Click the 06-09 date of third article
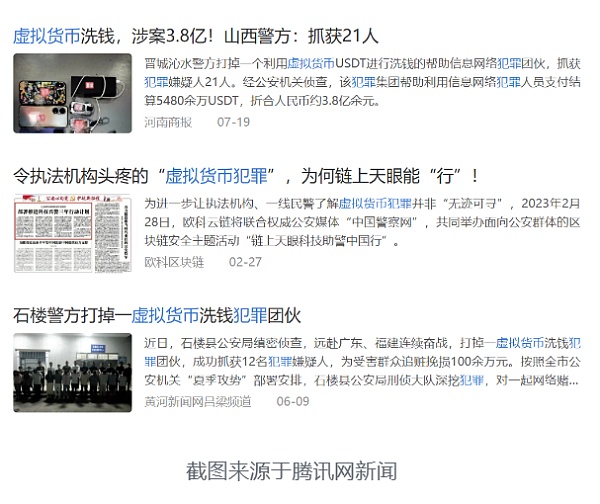The image size is (600, 504). pos(293,401)
